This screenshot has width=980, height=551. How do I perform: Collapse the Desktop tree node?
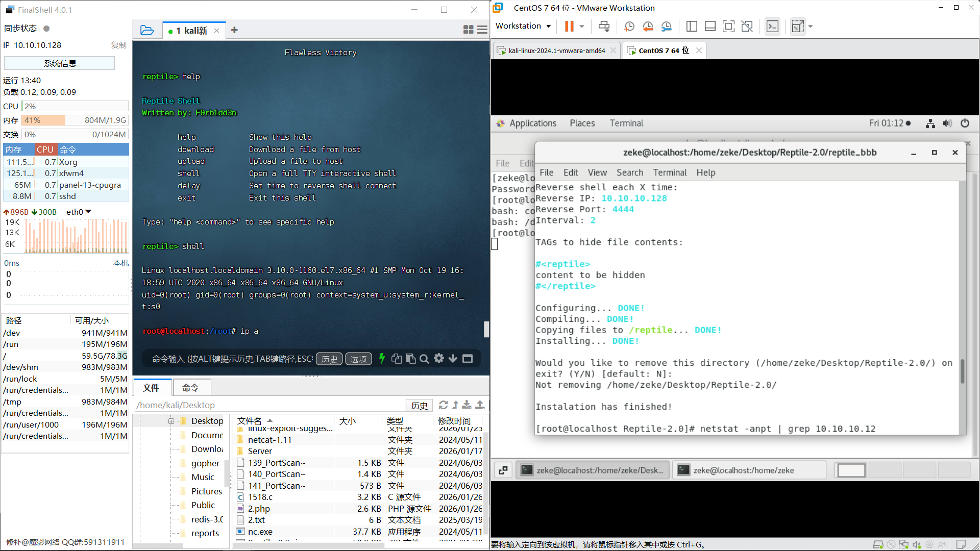coord(171,421)
